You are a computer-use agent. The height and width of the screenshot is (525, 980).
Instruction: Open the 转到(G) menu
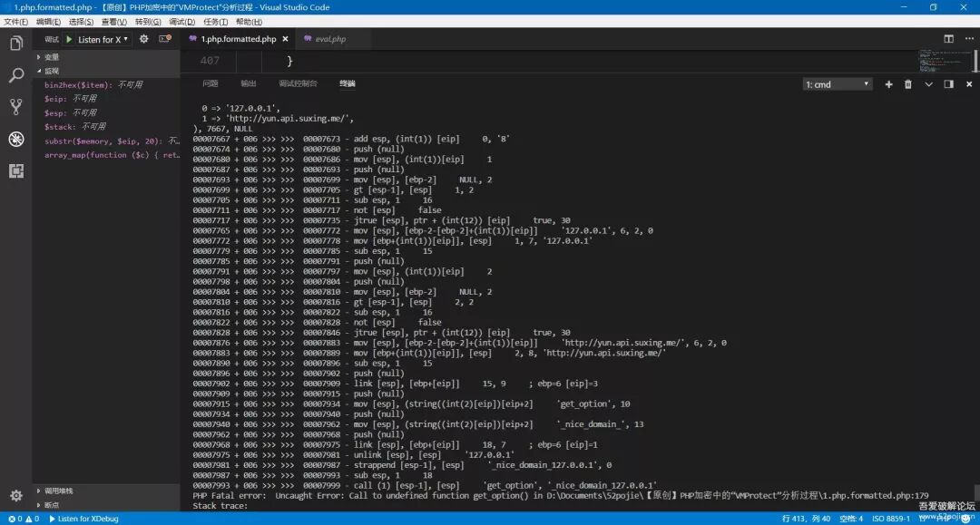coord(148,22)
